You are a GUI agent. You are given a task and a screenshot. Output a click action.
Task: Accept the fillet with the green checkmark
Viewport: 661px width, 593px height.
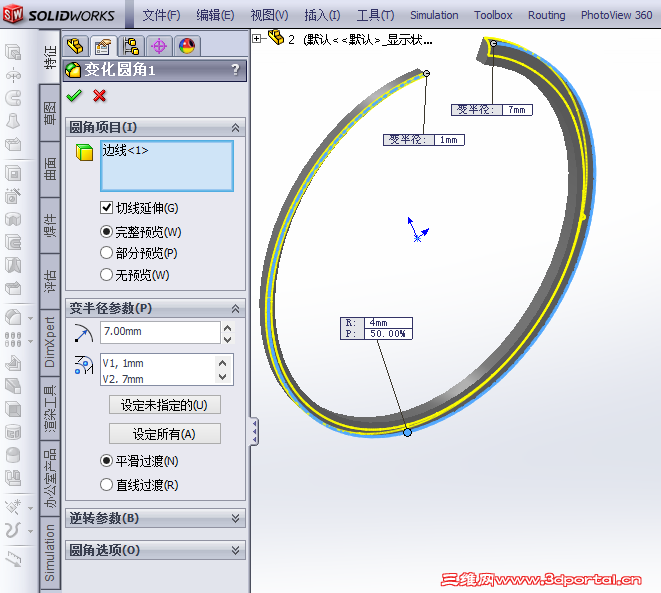(x=74, y=96)
